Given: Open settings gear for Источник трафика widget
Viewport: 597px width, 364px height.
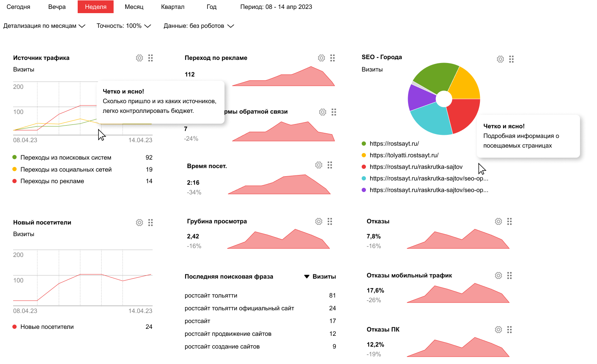Looking at the screenshot, I should 139,58.
